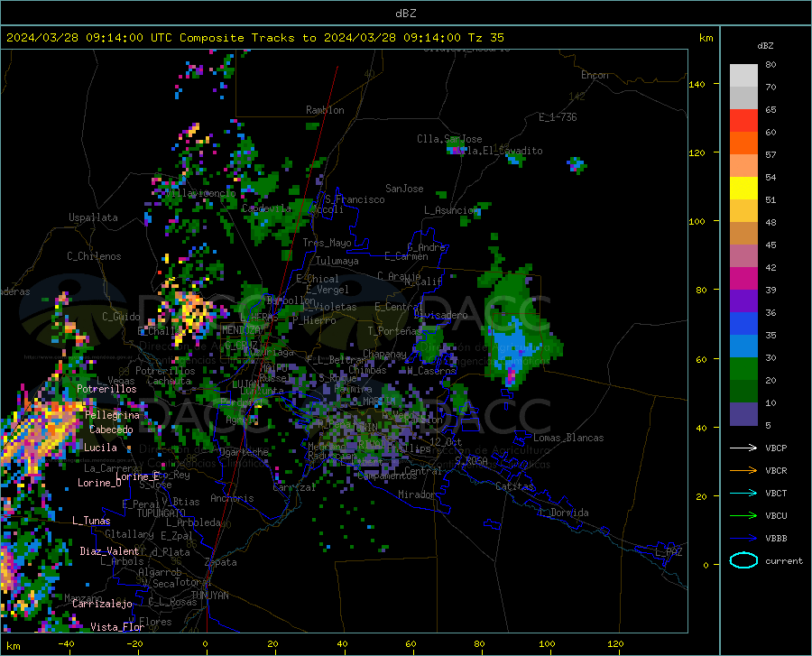The width and height of the screenshot is (812, 656).
Task: Click the Tulumaya label
Action: click(x=337, y=261)
